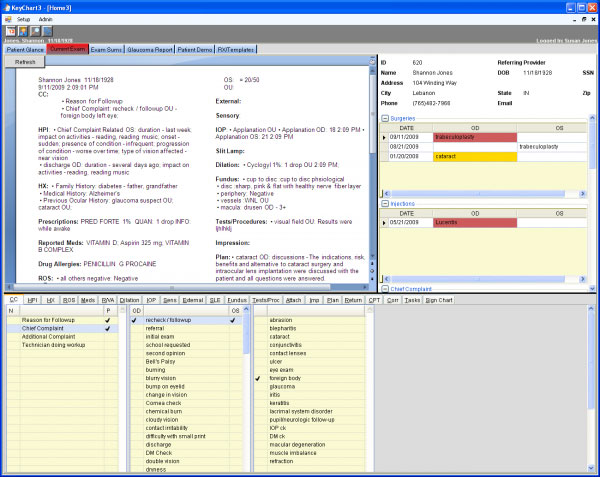The height and width of the screenshot is (477, 600).
Task: Click right arrow of Surgeries horizontal scrollbar
Action: pos(582,194)
